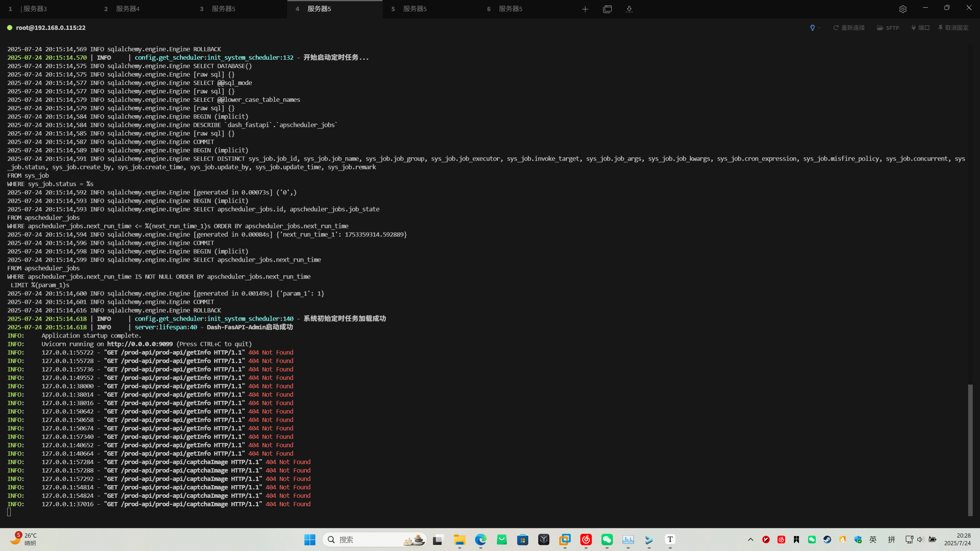Open the blue arrow terminal taskbar app
The width and height of the screenshot is (980, 551).
tap(649, 540)
